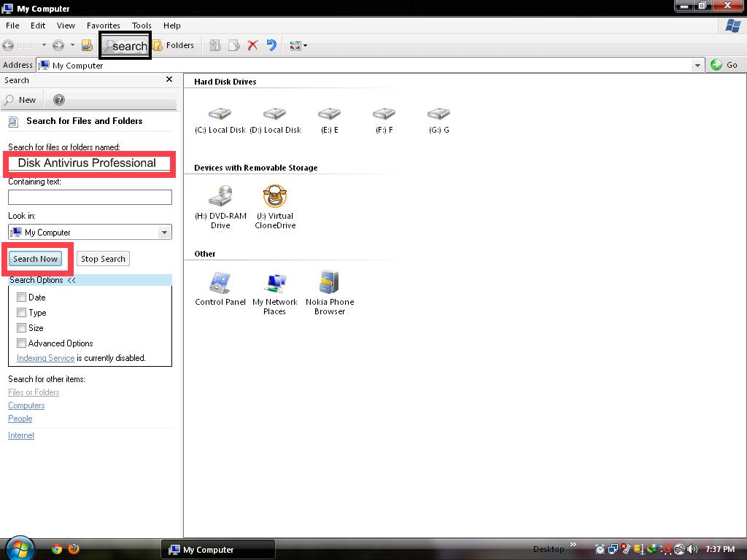Image resolution: width=747 pixels, height=560 pixels.
Task: Click the volume speaker tray icon
Action: tap(693, 550)
